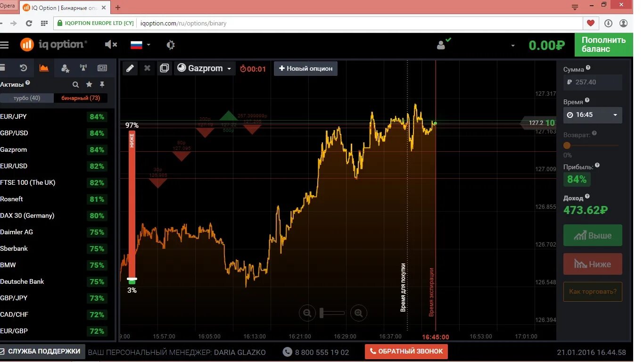Click the Обратный звонок button
The image size is (644, 362).
tap(406, 351)
